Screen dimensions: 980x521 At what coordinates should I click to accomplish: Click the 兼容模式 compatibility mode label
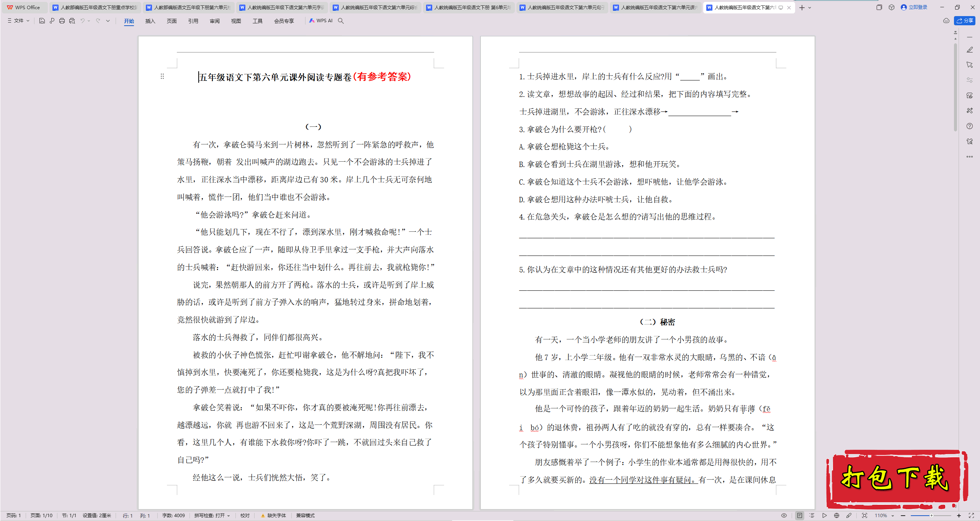click(x=305, y=516)
